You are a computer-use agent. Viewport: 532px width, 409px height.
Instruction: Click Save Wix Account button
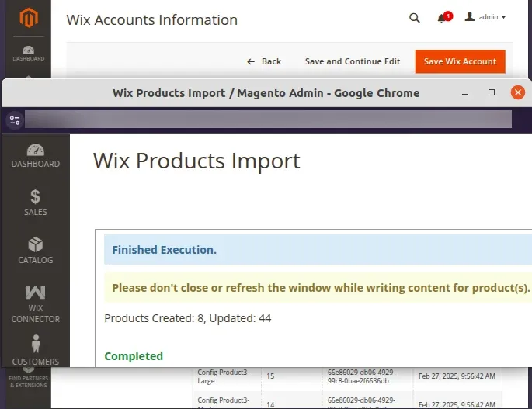[460, 61]
